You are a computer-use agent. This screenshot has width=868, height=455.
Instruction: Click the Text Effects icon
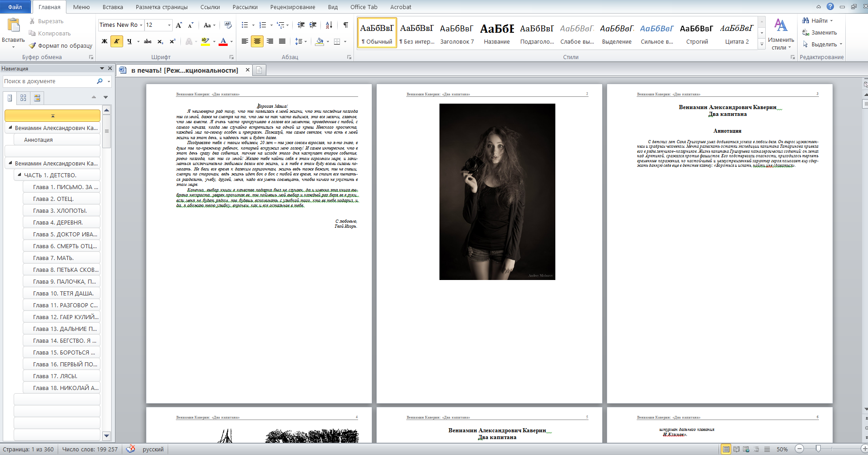coord(189,41)
